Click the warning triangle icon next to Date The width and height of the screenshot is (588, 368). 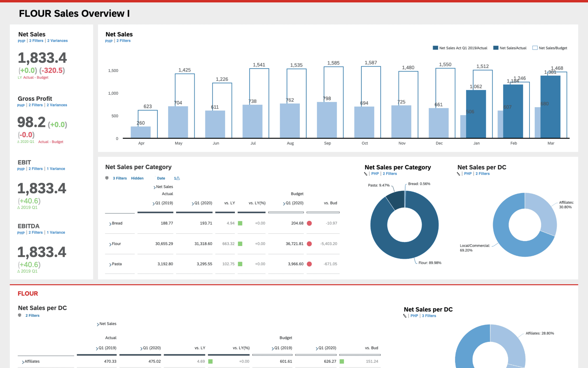coord(178,178)
